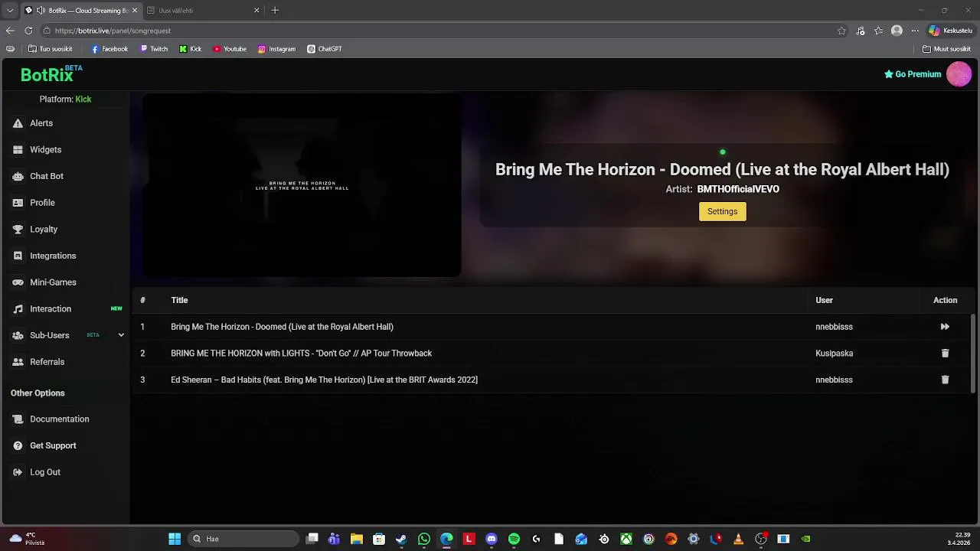Open a new browser tab

[275, 11]
